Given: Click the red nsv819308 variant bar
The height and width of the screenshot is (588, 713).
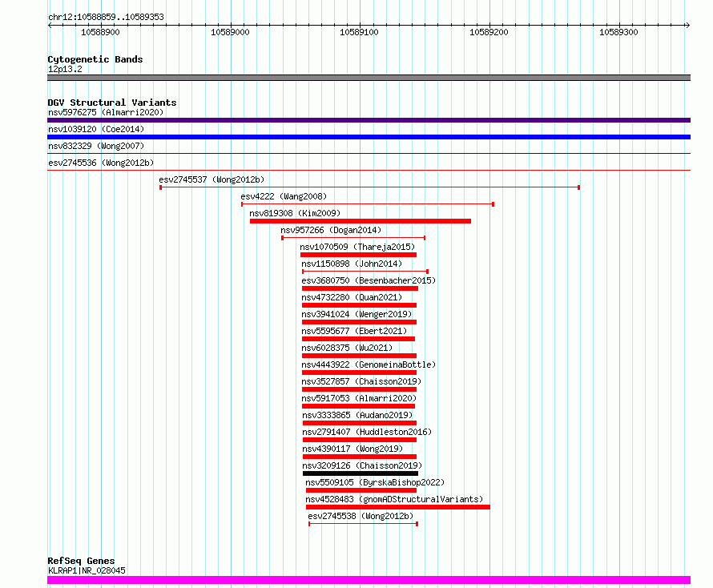Looking at the screenshot, I should (361, 221).
